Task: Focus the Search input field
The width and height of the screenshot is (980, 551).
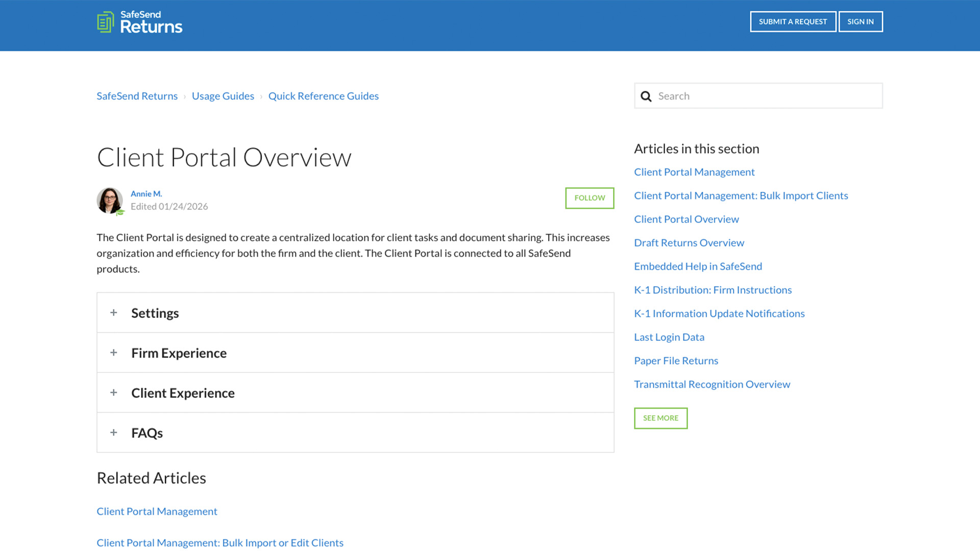Action: pyautogui.click(x=766, y=96)
